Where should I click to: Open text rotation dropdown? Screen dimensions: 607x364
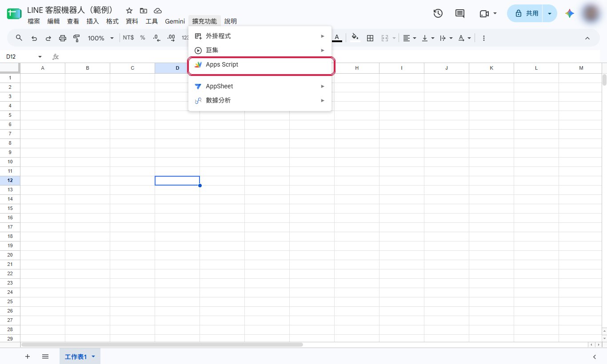pos(464,38)
